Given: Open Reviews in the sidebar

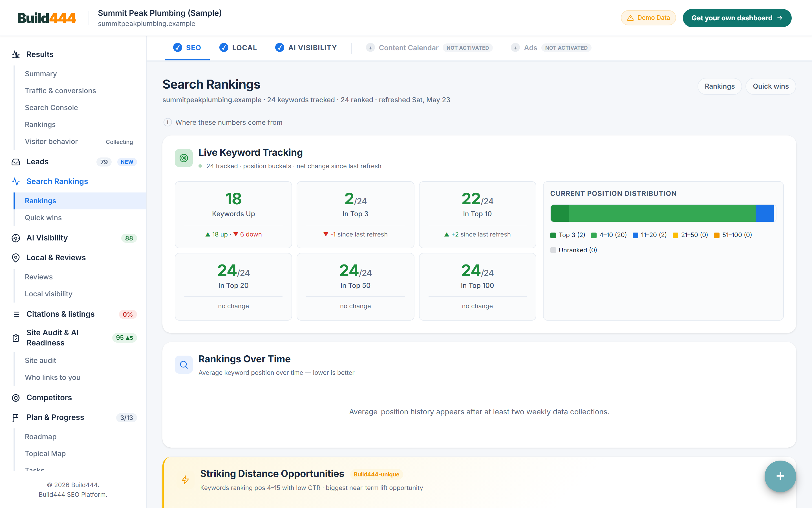Looking at the screenshot, I should point(39,277).
